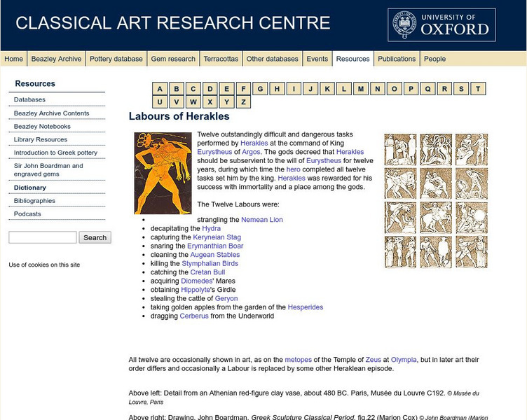This screenshot has height=420, width=527.
Task: Click the red-figure Herakles vase image
Action: pyautogui.click(x=163, y=173)
